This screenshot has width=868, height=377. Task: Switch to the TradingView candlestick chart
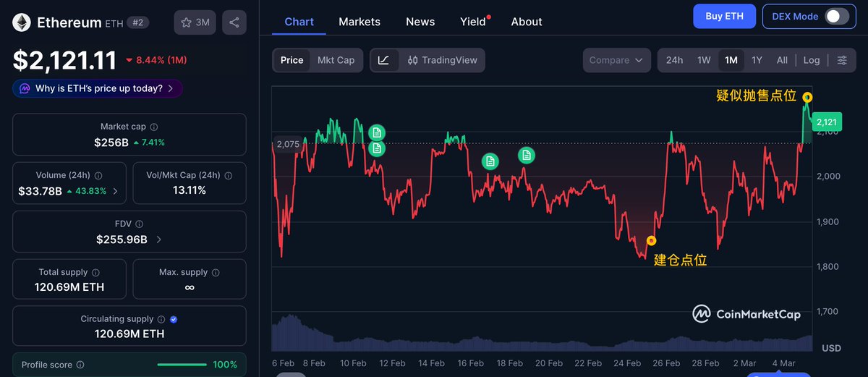(x=442, y=60)
